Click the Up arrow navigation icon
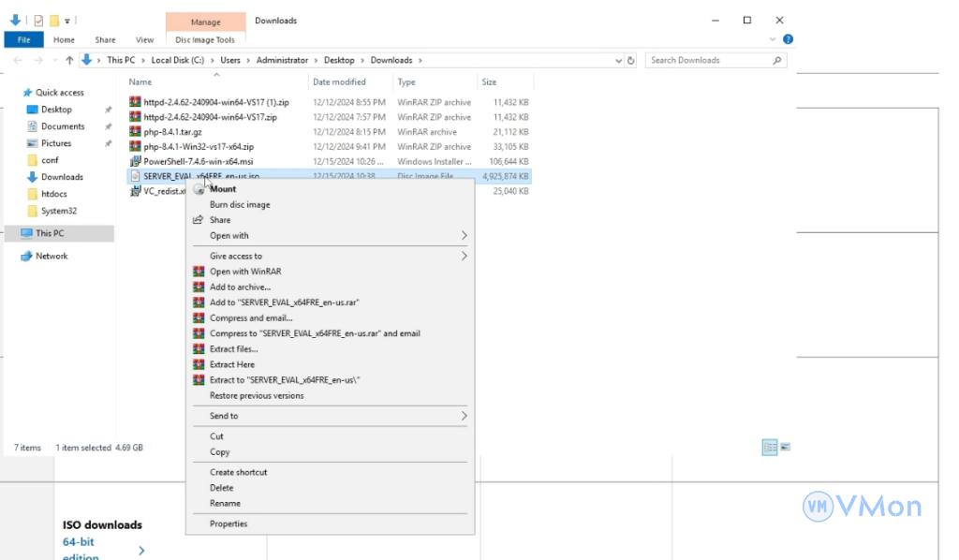Image resolution: width=959 pixels, height=560 pixels. click(69, 61)
